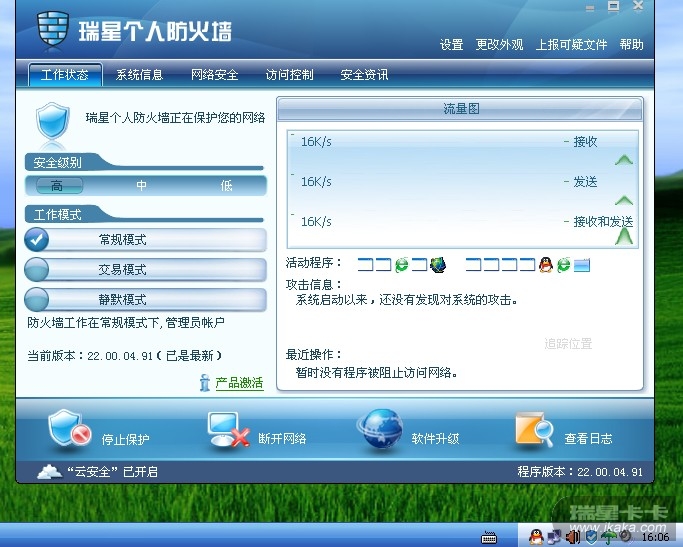The image size is (683, 547).
Task: Click the keyboard icon on the taskbar
Action: pos(489,538)
